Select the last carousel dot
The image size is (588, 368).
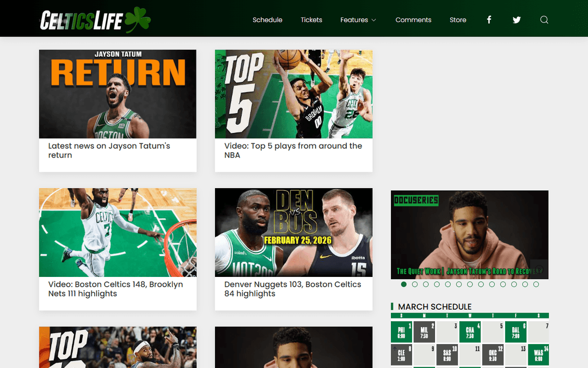coord(536,284)
